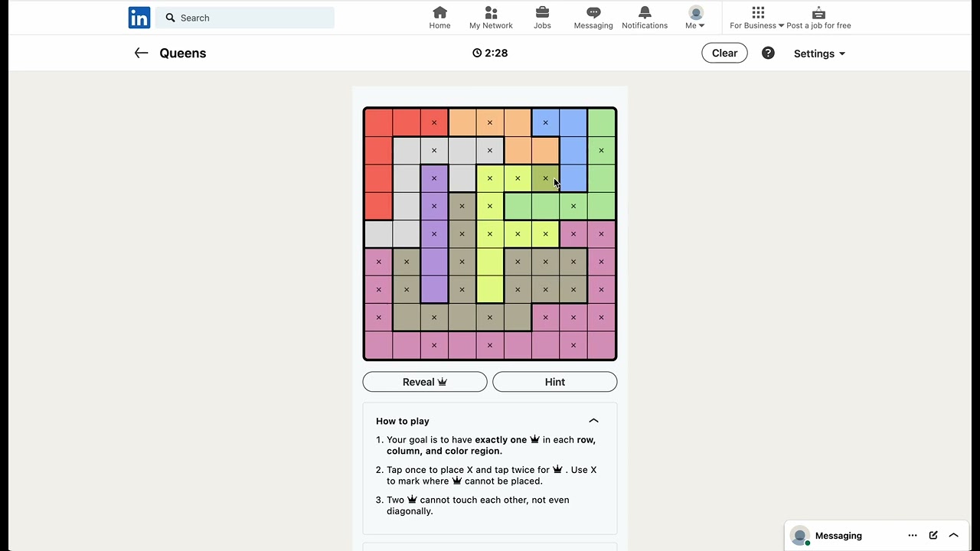This screenshot has width=980, height=551.
Task: Open the Messaging nav icon
Action: point(593,12)
